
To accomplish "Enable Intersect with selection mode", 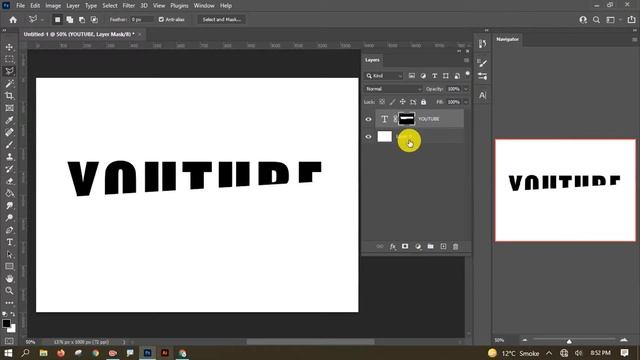I will [x=94, y=20].
